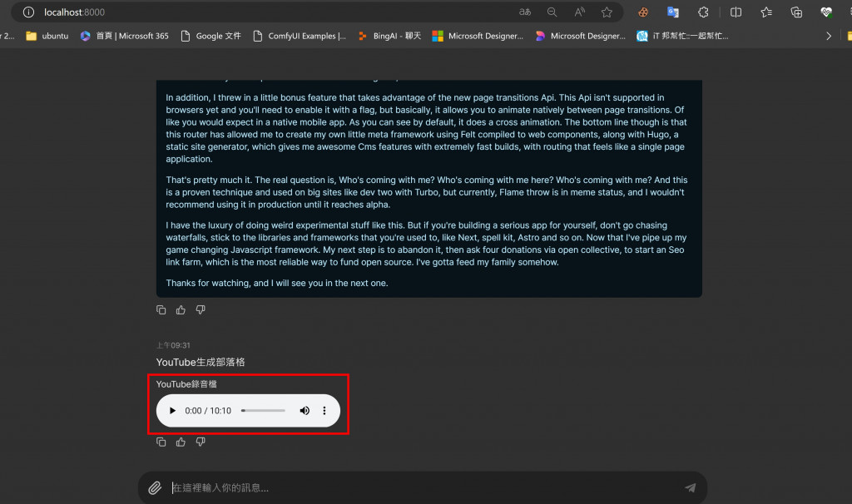The image size is (852, 504).
Task: Activate the read aloud icon
Action: click(580, 12)
